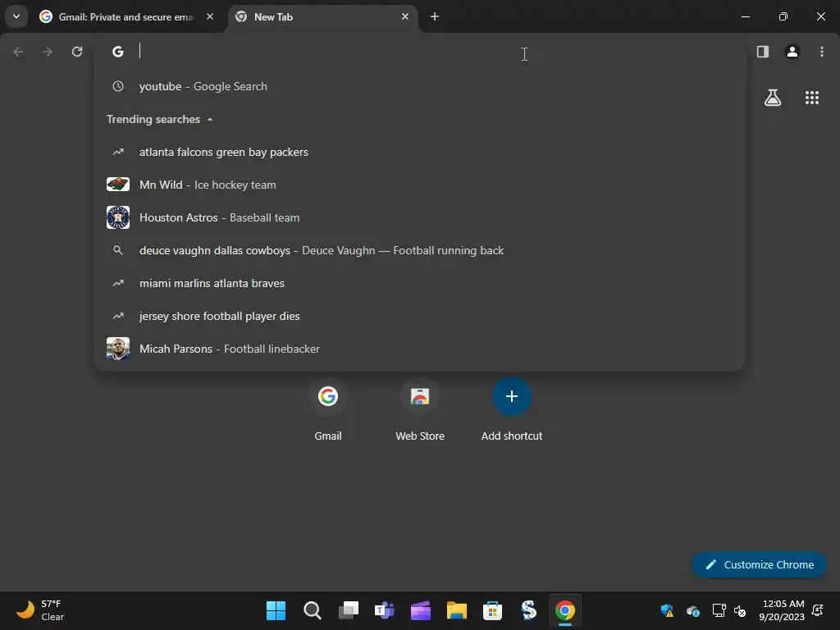Click the Google G icon in address bar
Screen dimensions: 840x630
coord(118,52)
